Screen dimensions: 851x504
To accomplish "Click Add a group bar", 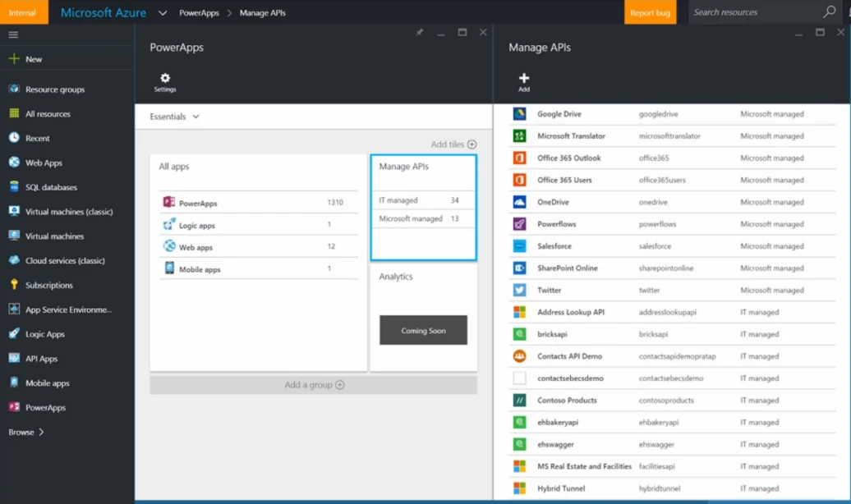I will point(313,385).
